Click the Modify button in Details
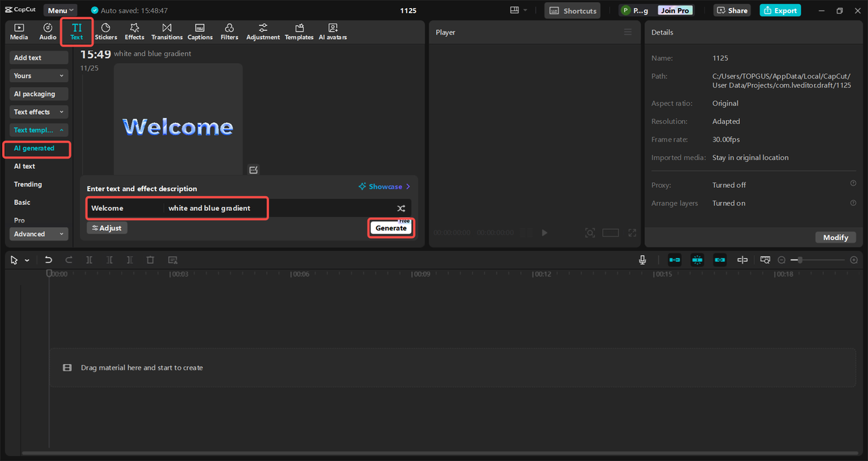Screen dimensions: 868x461 (835, 237)
